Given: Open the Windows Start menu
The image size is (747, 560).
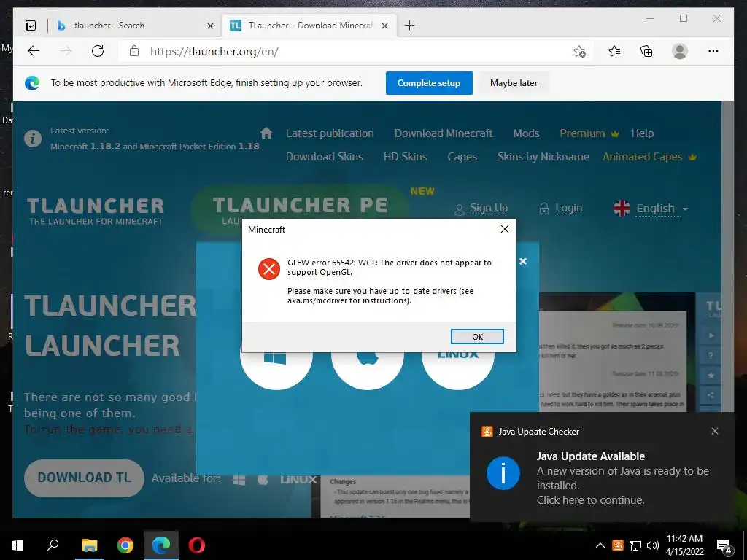Looking at the screenshot, I should point(18,545).
